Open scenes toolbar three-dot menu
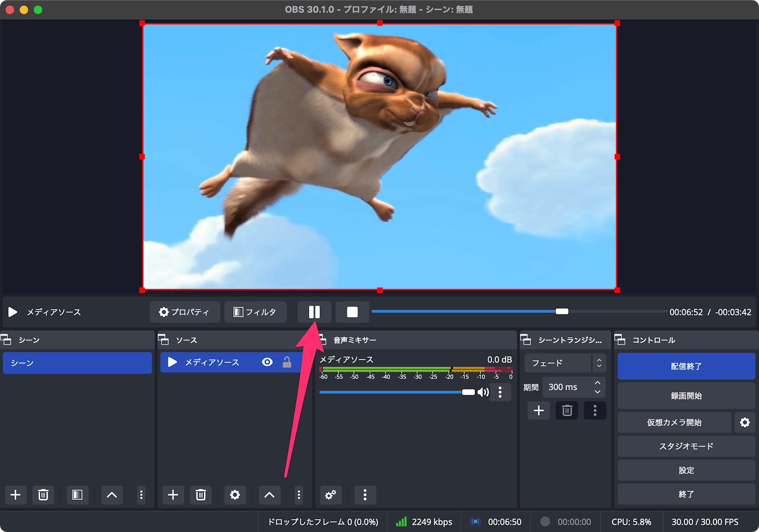 pyautogui.click(x=141, y=495)
